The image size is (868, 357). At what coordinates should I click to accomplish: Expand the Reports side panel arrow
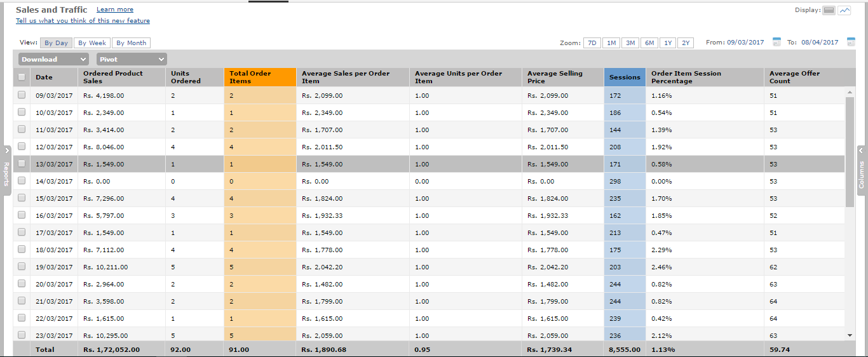pos(7,151)
